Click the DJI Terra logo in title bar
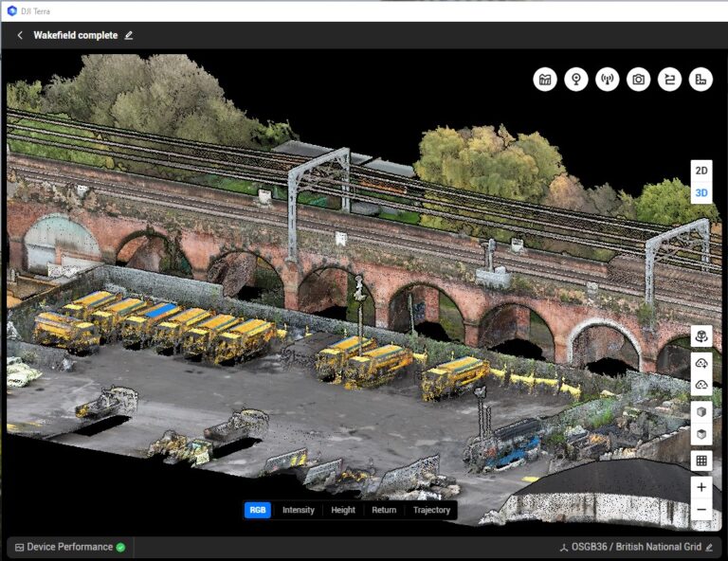 12,10
